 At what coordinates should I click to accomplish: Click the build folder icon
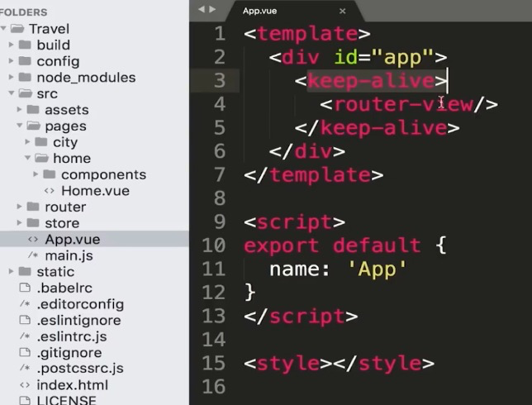[25, 45]
